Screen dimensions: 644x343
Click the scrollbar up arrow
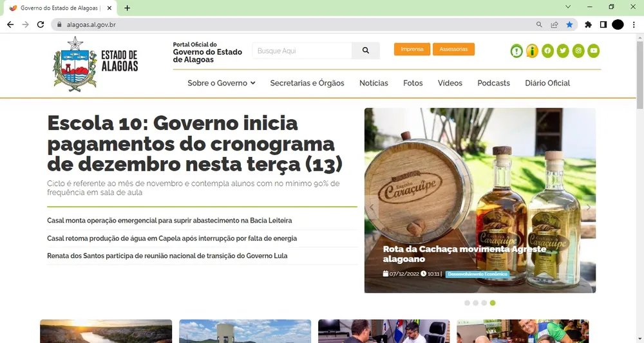point(640,37)
